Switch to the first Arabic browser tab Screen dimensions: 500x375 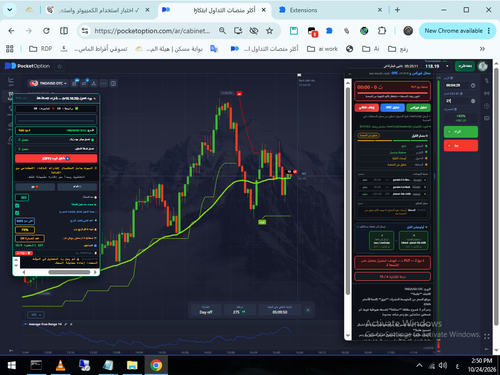97,10
